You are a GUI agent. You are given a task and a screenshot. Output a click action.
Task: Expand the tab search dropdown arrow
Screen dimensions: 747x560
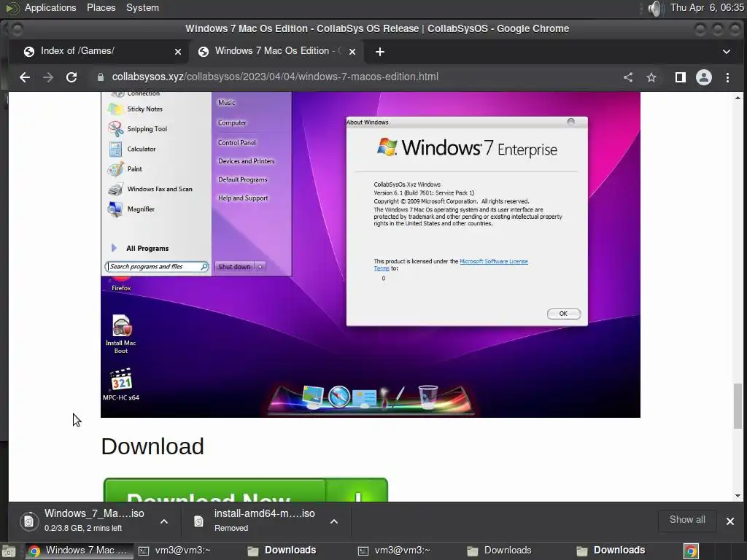[x=727, y=52]
